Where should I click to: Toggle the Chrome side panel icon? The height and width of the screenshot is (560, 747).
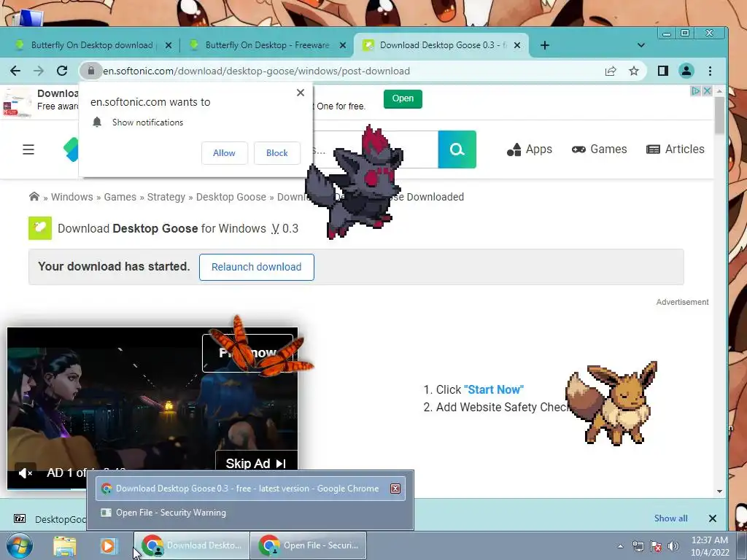coord(662,71)
